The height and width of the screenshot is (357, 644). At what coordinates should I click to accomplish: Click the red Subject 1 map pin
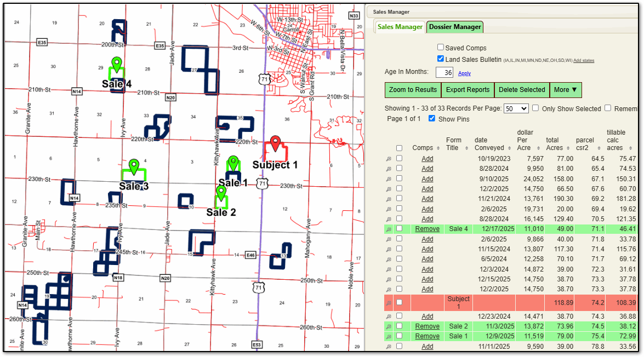275,144
